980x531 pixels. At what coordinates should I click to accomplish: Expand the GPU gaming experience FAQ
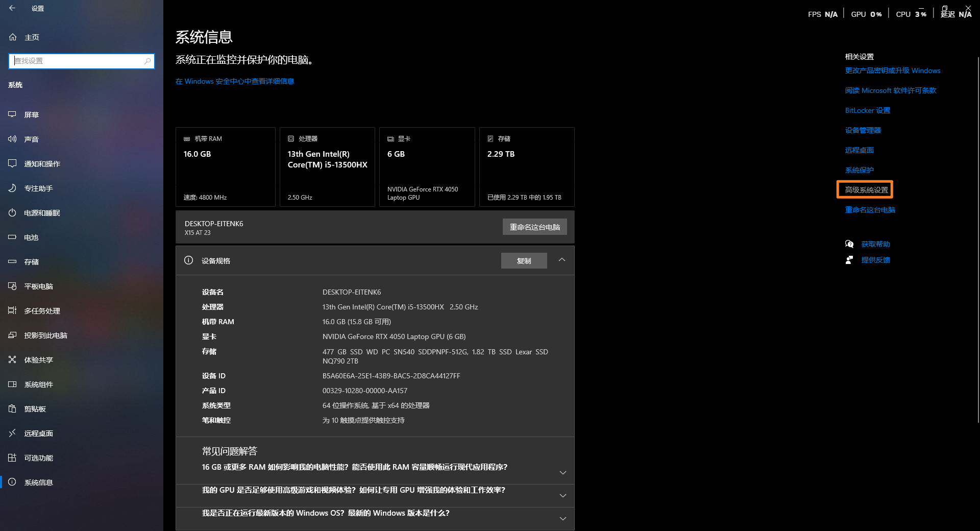coord(563,496)
